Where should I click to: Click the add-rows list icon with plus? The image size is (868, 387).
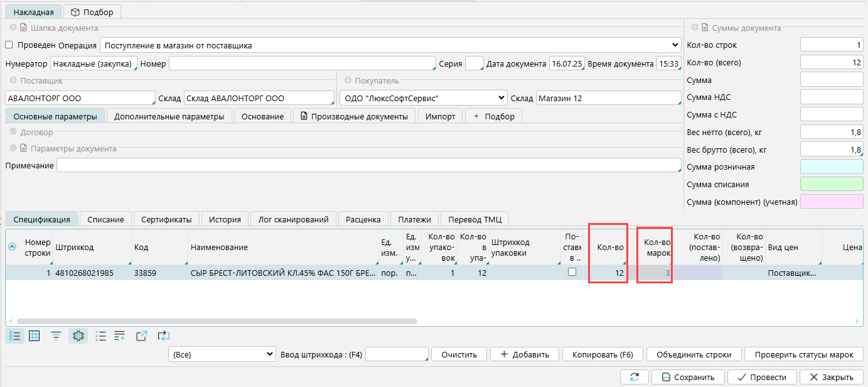pos(121,336)
